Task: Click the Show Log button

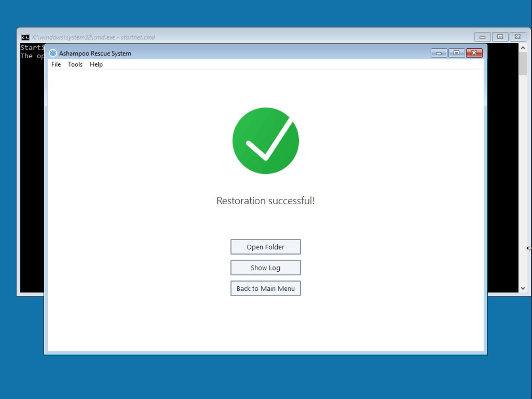Action: (266, 268)
